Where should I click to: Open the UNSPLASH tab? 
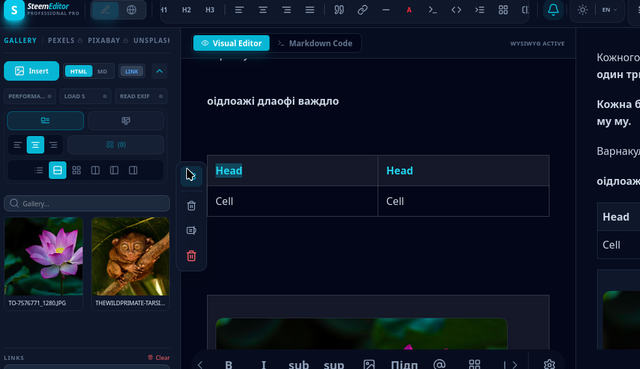click(151, 40)
